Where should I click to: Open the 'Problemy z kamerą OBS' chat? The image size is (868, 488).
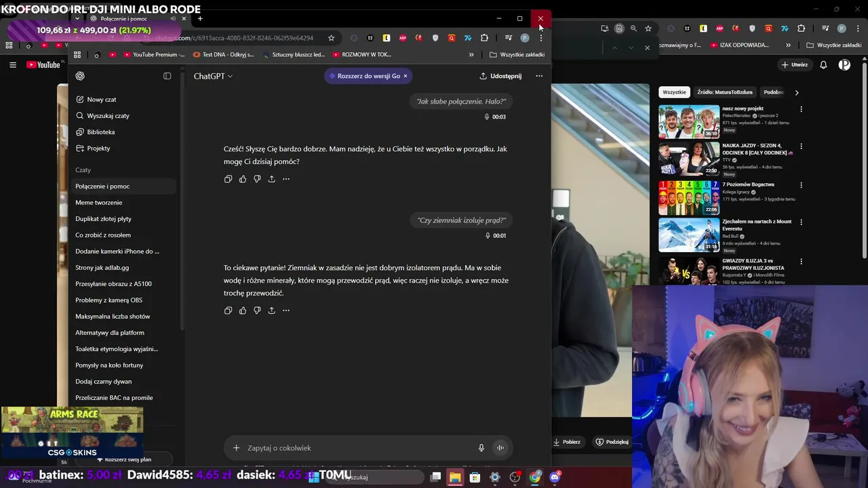pyautogui.click(x=109, y=300)
